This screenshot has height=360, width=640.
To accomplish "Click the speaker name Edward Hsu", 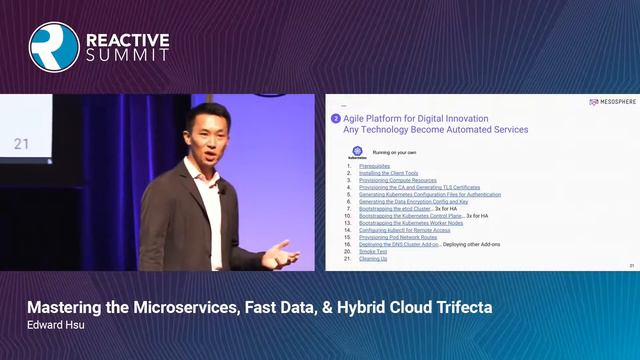I will pyautogui.click(x=56, y=325).
